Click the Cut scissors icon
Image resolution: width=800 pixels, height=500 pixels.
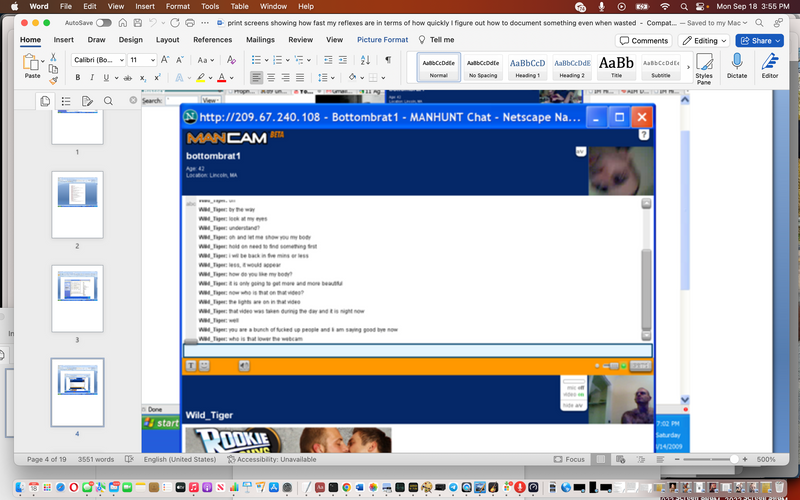click(53, 57)
